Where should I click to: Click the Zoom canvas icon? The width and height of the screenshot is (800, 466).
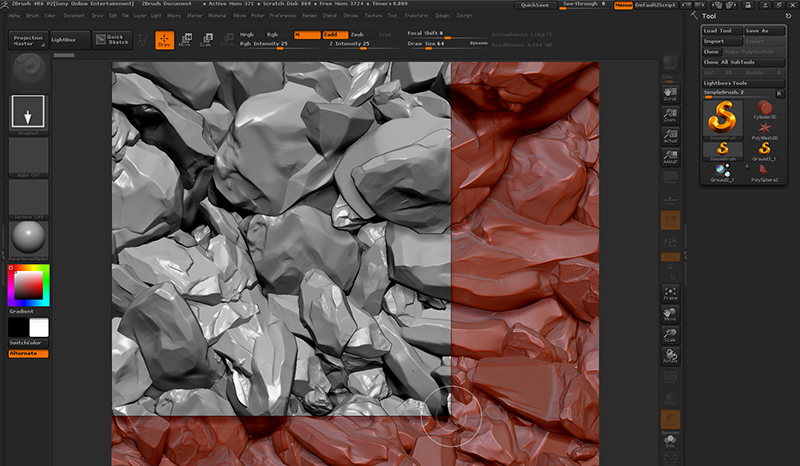pyautogui.click(x=670, y=115)
